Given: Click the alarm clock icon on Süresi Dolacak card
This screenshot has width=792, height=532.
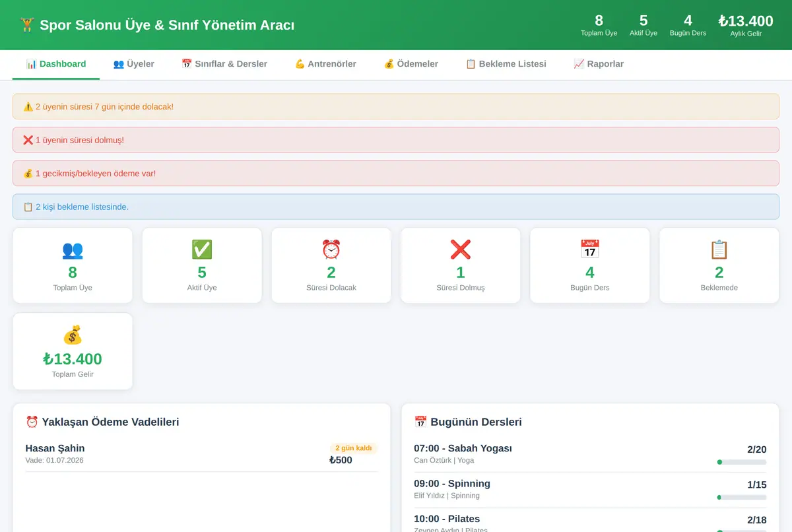Looking at the screenshot, I should click(331, 249).
